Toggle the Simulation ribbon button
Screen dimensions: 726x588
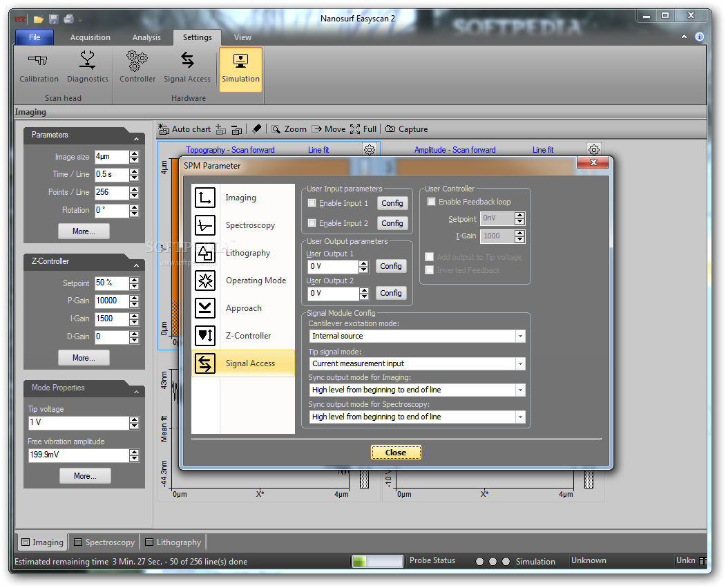[x=241, y=69]
